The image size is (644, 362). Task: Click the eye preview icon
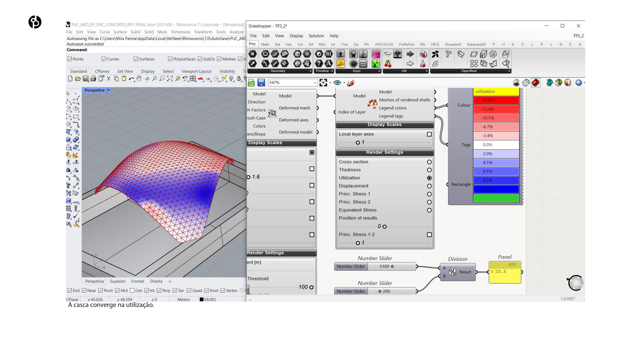tap(337, 83)
